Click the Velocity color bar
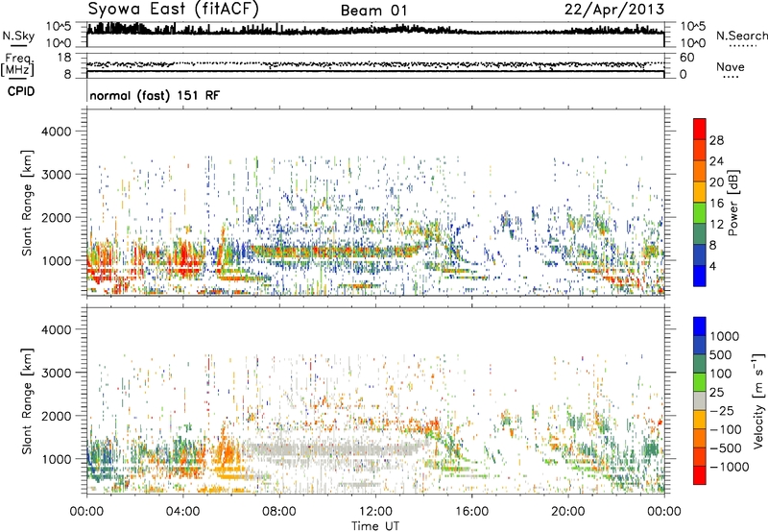768x532 pixels. (700, 400)
